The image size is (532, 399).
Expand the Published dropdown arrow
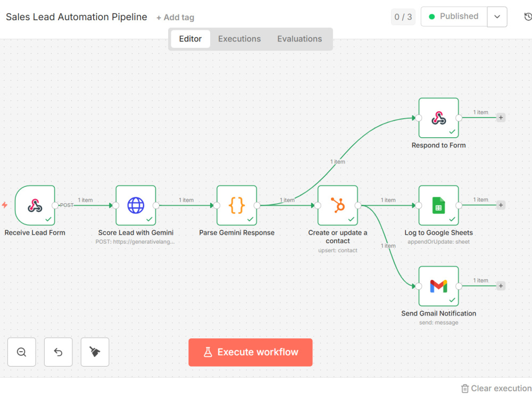(x=497, y=16)
